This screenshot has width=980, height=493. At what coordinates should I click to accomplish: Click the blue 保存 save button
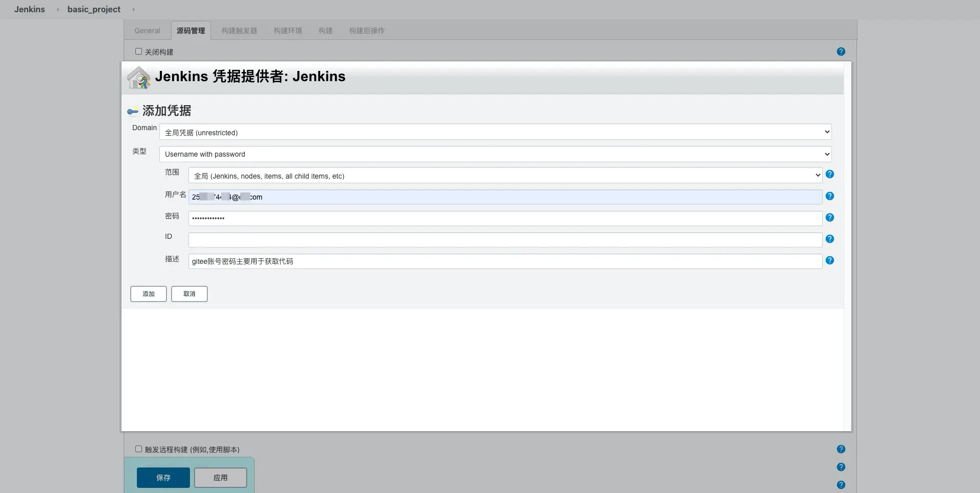coord(163,478)
